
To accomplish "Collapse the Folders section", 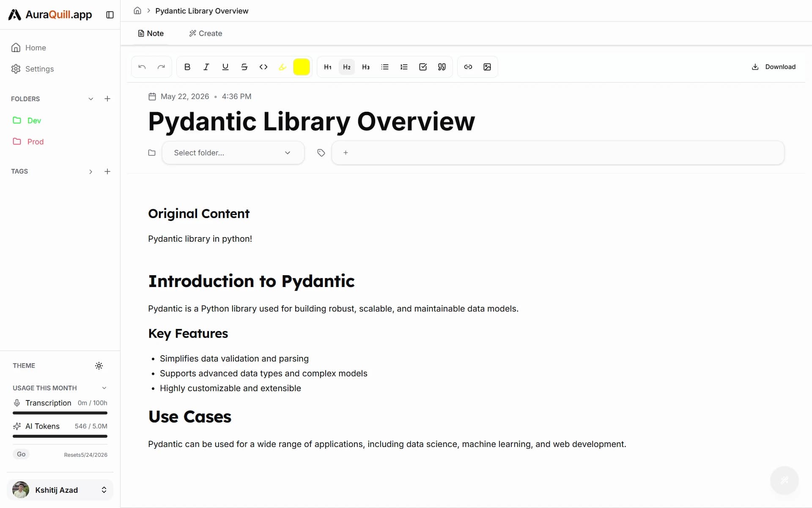I will (x=91, y=99).
